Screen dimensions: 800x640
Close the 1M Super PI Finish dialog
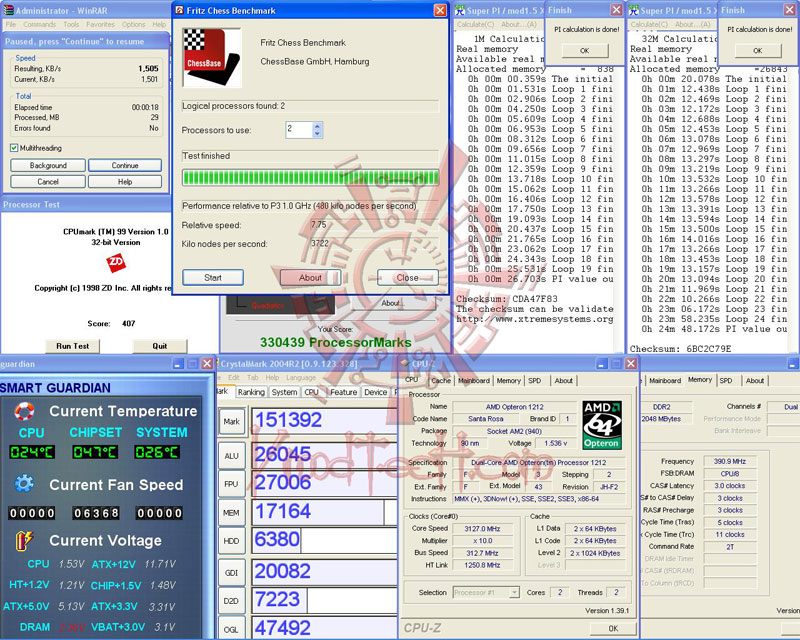pyautogui.click(x=616, y=10)
